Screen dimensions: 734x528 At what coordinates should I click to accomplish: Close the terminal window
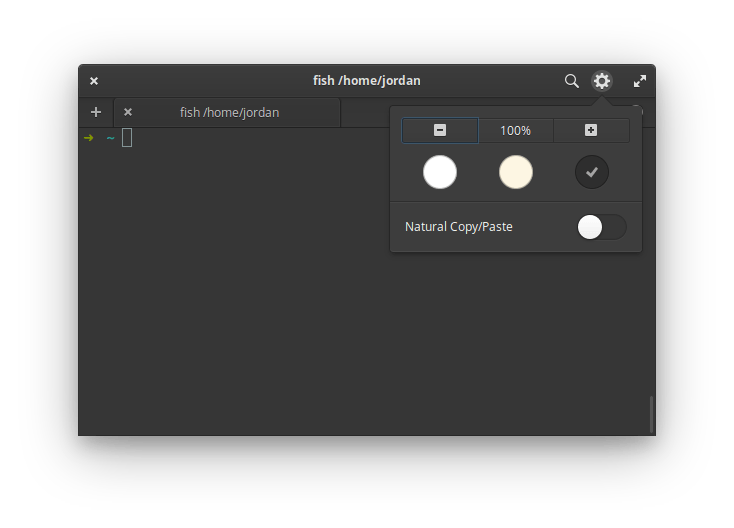tap(94, 81)
